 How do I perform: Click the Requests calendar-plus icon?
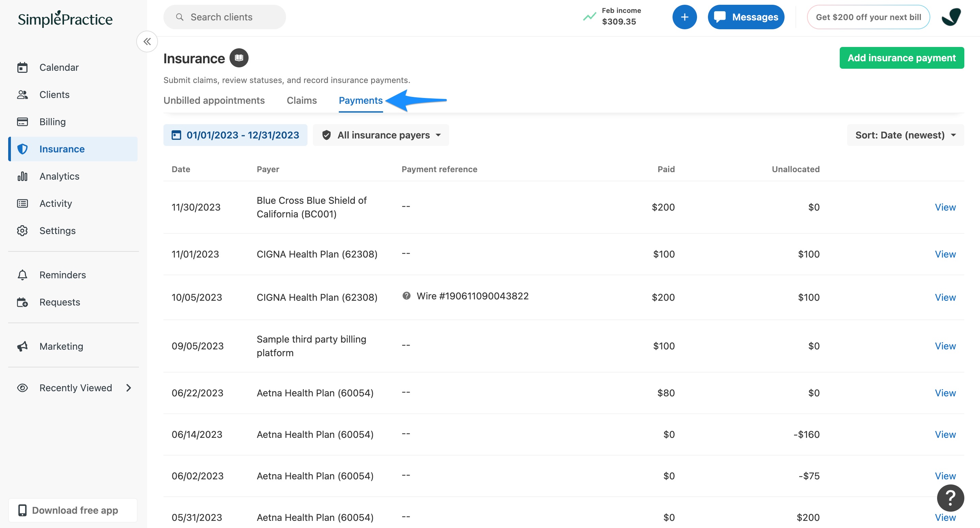point(22,302)
